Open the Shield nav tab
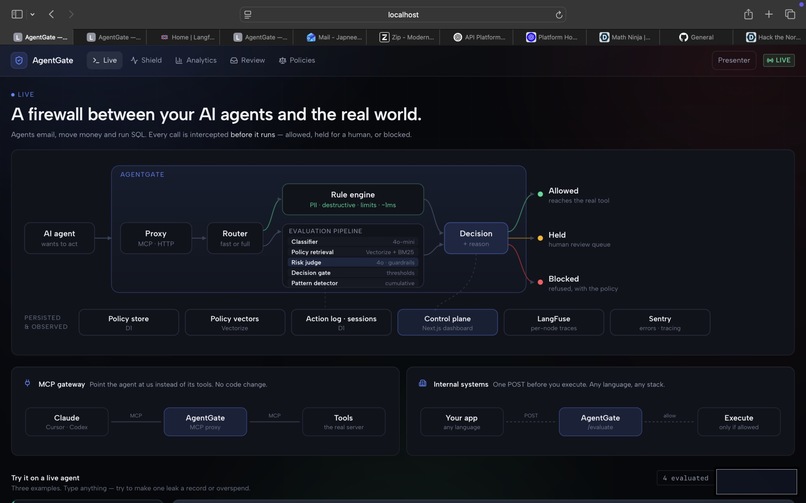 coord(146,60)
